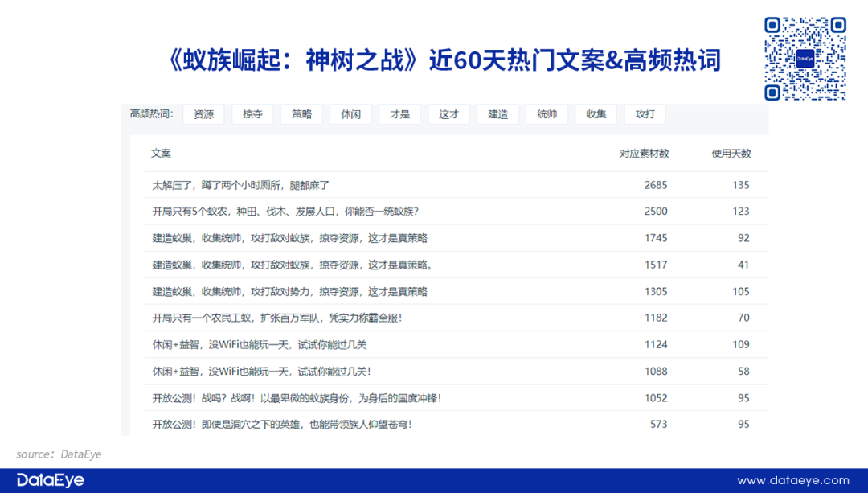Click the usage days value 105
Viewport: 868px width, 493px height.
pyautogui.click(x=741, y=291)
